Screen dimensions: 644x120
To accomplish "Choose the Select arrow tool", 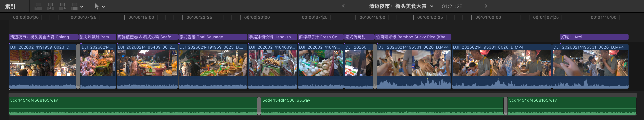I will tap(97, 6).
